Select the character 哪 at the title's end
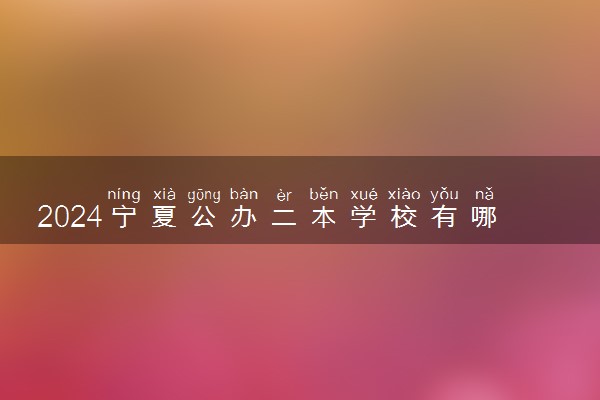The height and width of the screenshot is (400, 600). [484, 217]
